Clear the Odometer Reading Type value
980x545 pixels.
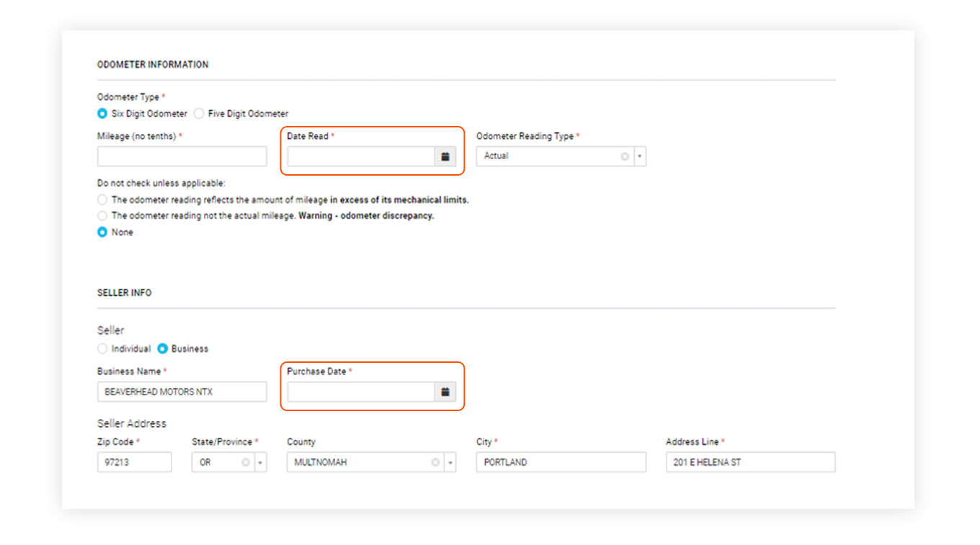click(624, 156)
